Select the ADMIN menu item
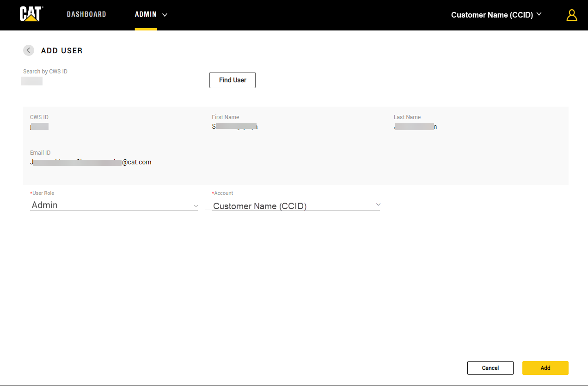The height and width of the screenshot is (386, 588). 146,14
